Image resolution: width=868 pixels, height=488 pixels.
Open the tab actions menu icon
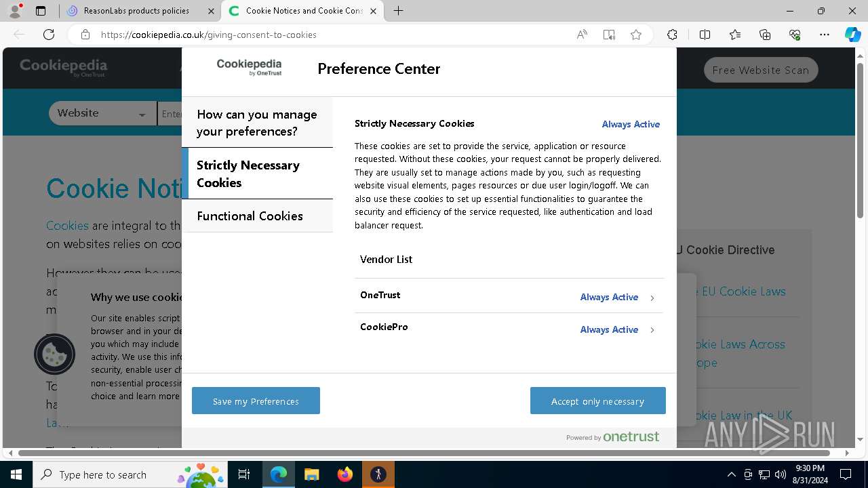[41, 11]
